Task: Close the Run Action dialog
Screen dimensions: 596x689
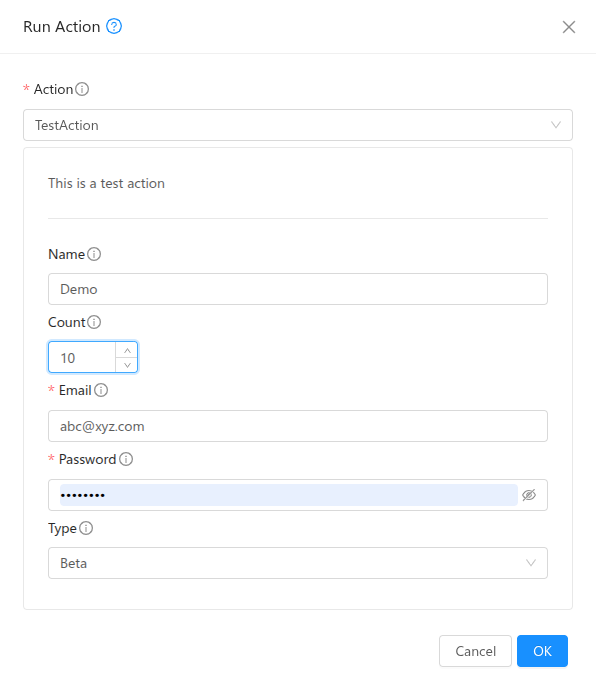Action: 569,27
